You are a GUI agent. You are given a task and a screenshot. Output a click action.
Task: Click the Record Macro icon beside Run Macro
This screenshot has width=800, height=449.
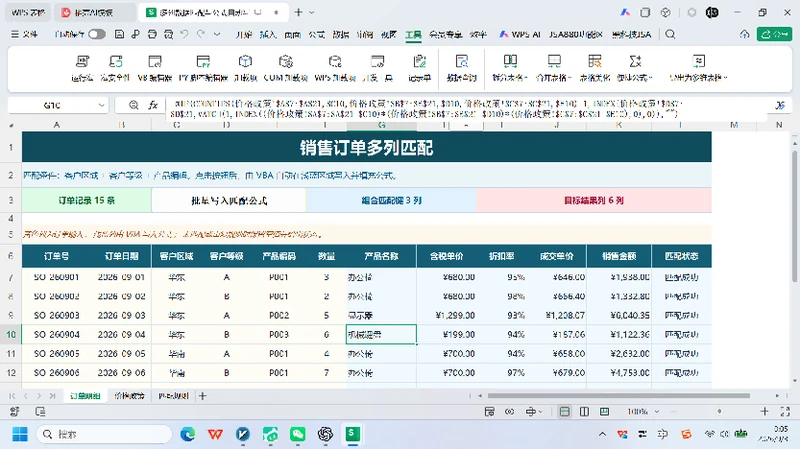coord(116,62)
